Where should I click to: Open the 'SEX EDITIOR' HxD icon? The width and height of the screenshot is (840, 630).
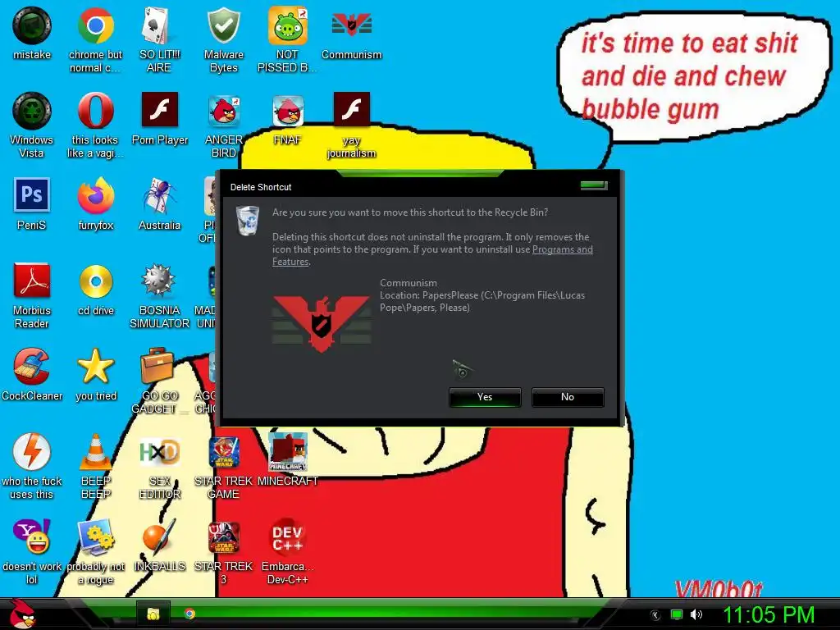[159, 452]
